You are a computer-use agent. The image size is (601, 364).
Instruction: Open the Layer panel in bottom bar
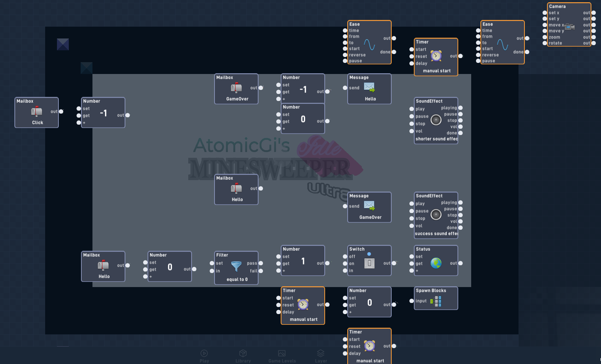[321, 356]
